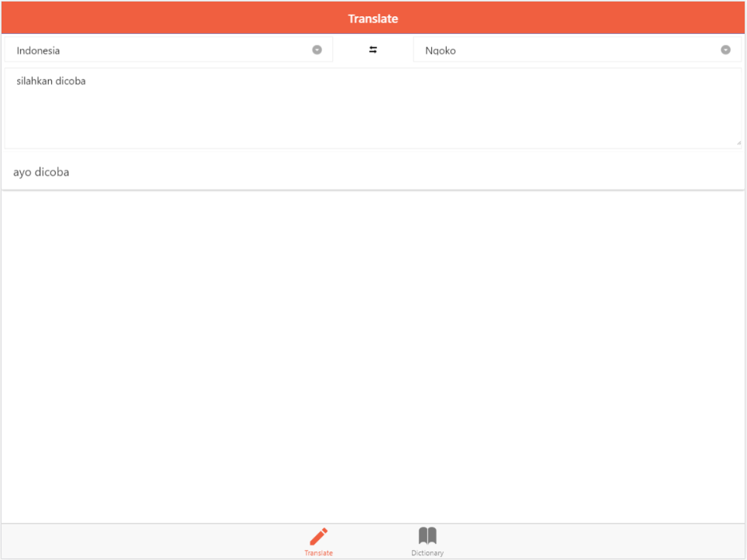Click the resize handle of the text area
This screenshot has width=747, height=560.
738,142
